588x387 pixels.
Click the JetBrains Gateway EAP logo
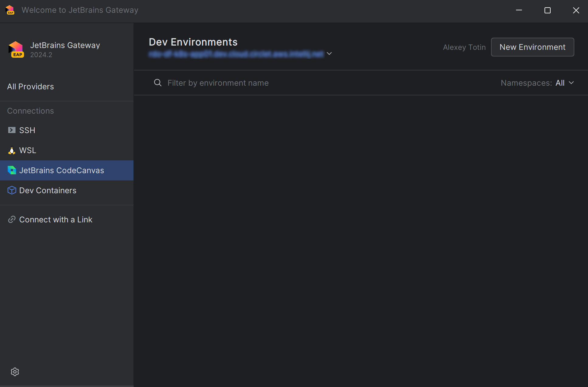16,50
